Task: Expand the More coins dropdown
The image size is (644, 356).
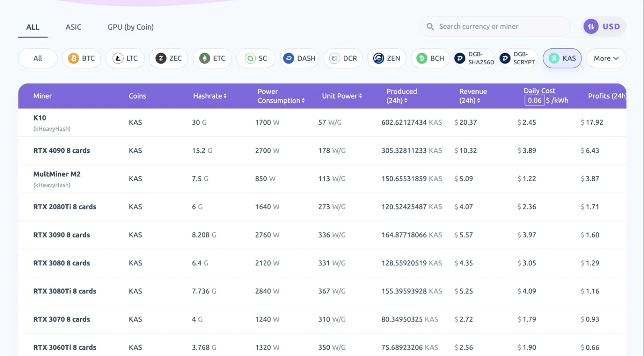Action: [x=606, y=58]
